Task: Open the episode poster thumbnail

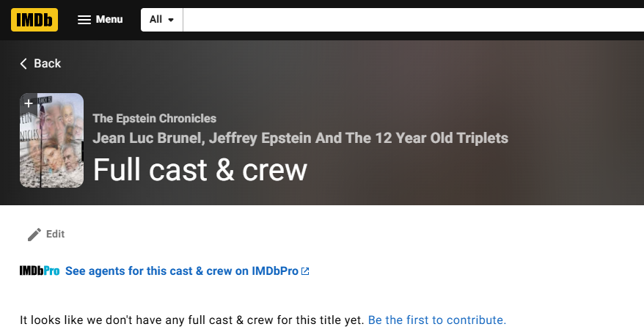Action: tap(52, 141)
